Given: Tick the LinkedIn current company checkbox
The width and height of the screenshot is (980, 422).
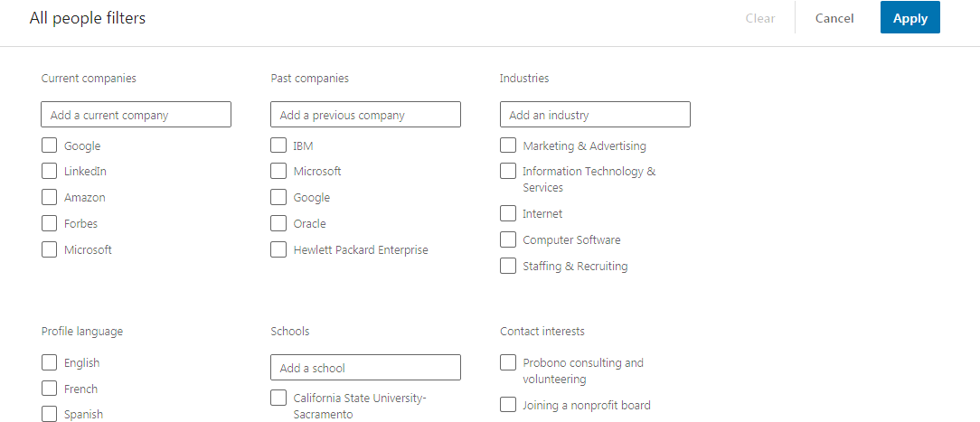Looking at the screenshot, I should pos(50,171).
